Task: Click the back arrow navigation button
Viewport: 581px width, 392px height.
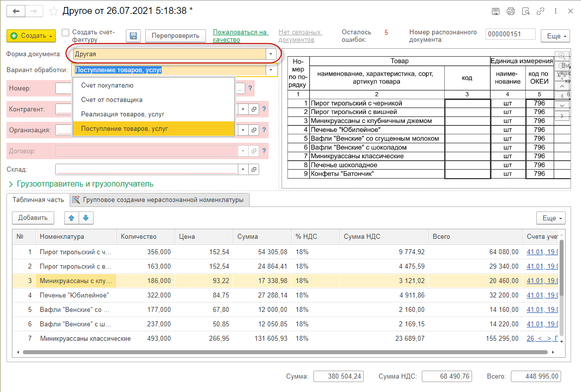Action: [17, 11]
